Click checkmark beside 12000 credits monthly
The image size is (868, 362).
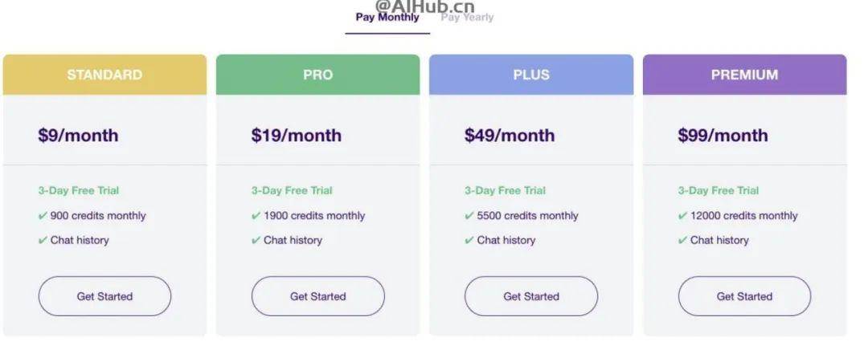click(x=682, y=216)
